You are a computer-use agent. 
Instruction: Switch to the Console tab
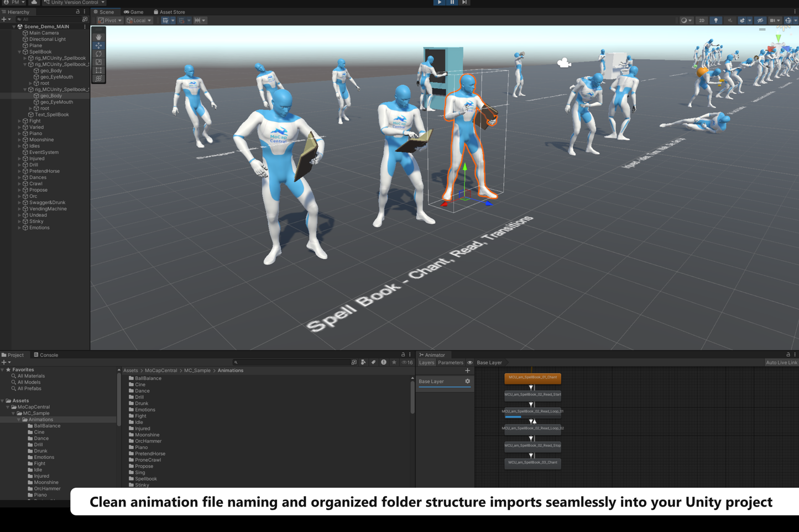(46, 355)
